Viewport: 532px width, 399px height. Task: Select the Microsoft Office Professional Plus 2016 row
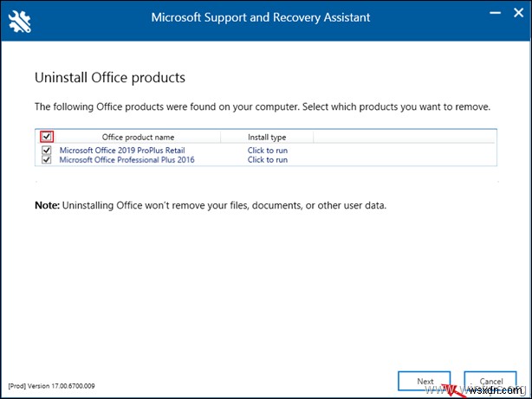127,160
